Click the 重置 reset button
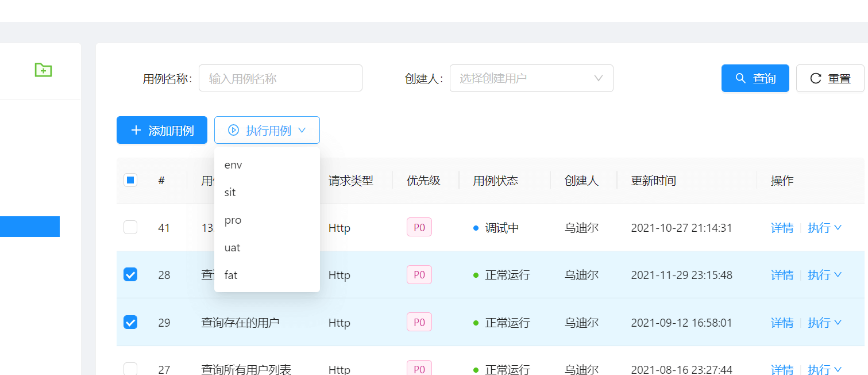 830,78
